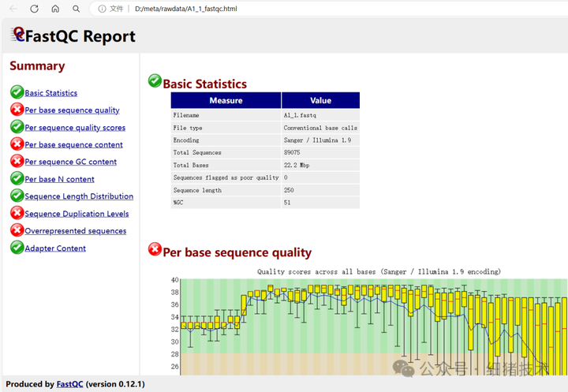The width and height of the screenshot is (568, 392).
Task: Click green check icon next to Basic Statistics heading
Action: click(155, 80)
